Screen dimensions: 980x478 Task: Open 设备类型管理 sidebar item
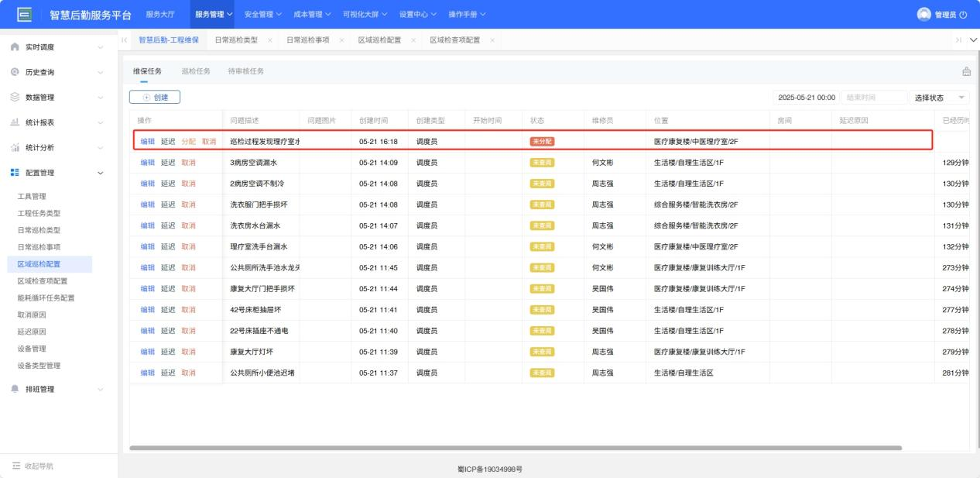click(39, 365)
